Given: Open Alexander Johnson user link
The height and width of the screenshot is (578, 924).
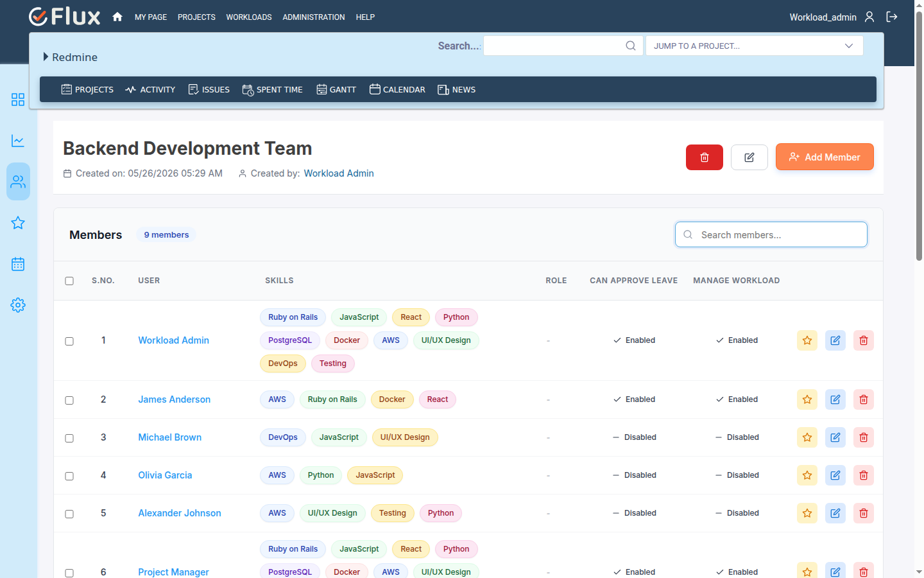Looking at the screenshot, I should point(180,513).
